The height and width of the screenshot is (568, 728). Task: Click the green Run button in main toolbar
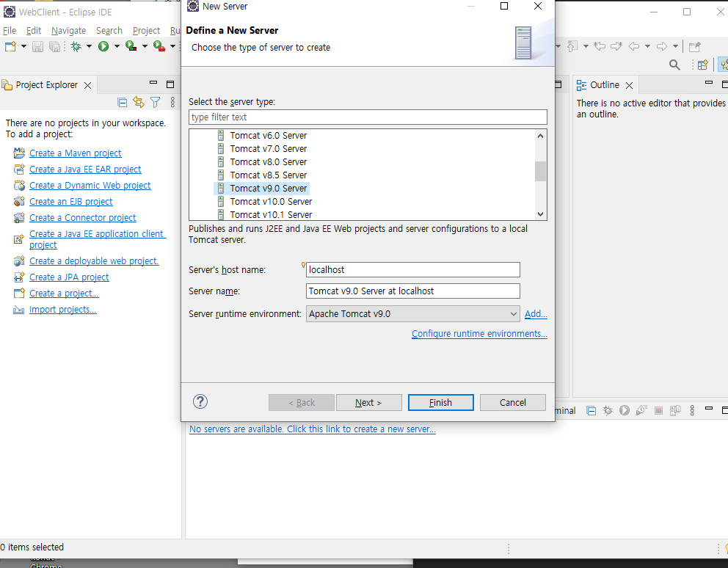coord(103,46)
